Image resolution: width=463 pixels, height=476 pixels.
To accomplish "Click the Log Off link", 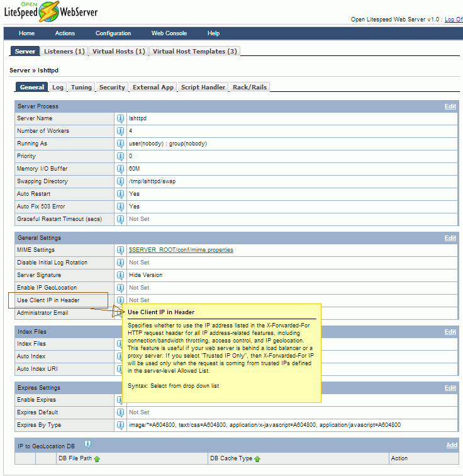I will 454,20.
